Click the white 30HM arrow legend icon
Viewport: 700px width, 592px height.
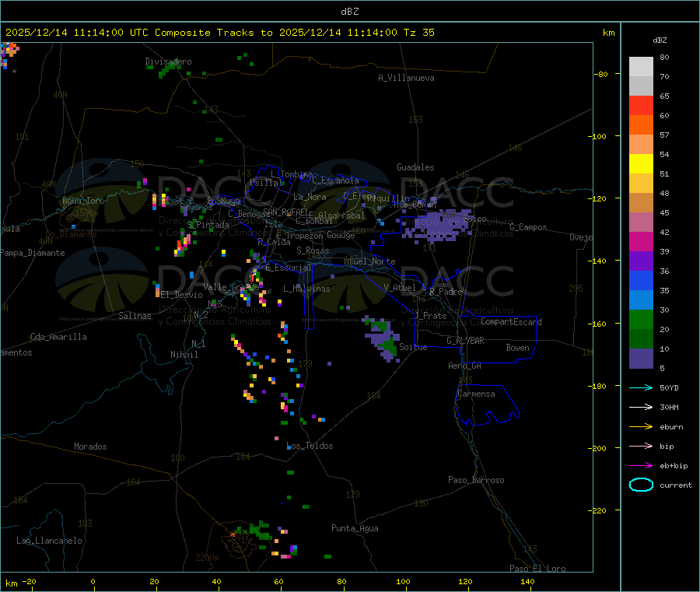(x=641, y=407)
